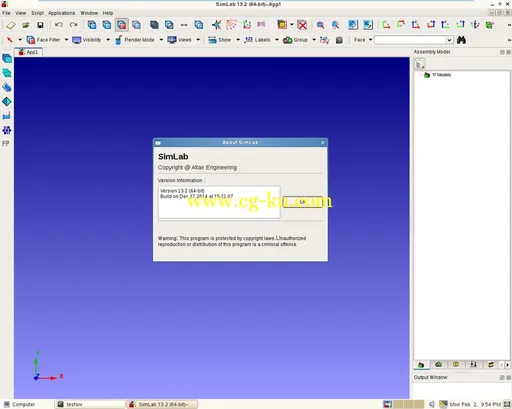The image size is (512, 409).
Task: Open the Visibility dropdown
Action: coord(108,40)
